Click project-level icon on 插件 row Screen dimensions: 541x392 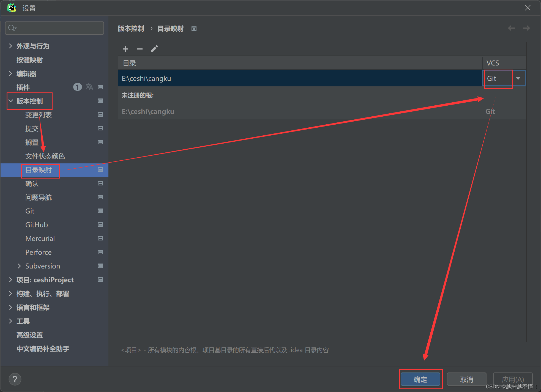[x=100, y=87]
